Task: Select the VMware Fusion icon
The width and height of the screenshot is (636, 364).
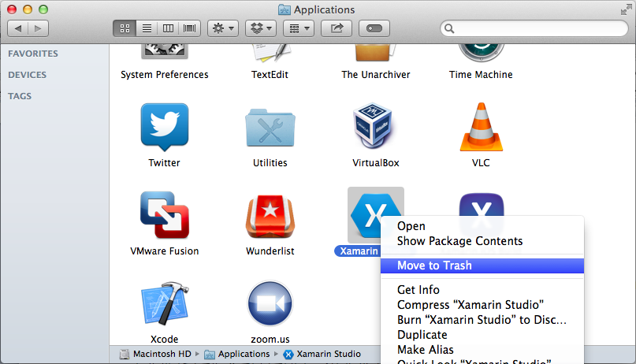Action: coord(164,215)
